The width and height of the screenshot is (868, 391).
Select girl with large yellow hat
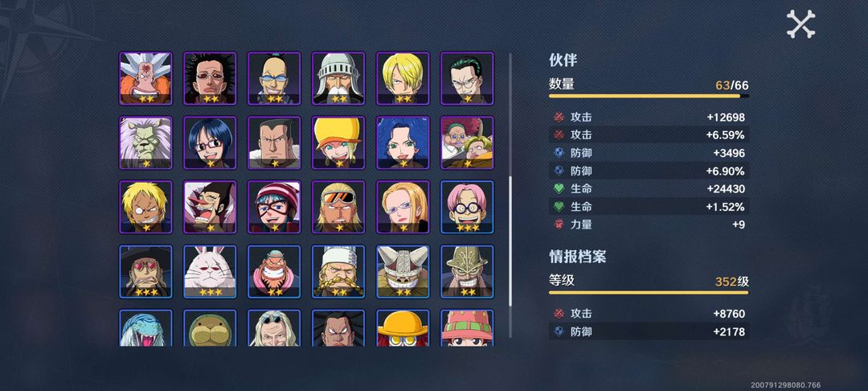[338, 143]
